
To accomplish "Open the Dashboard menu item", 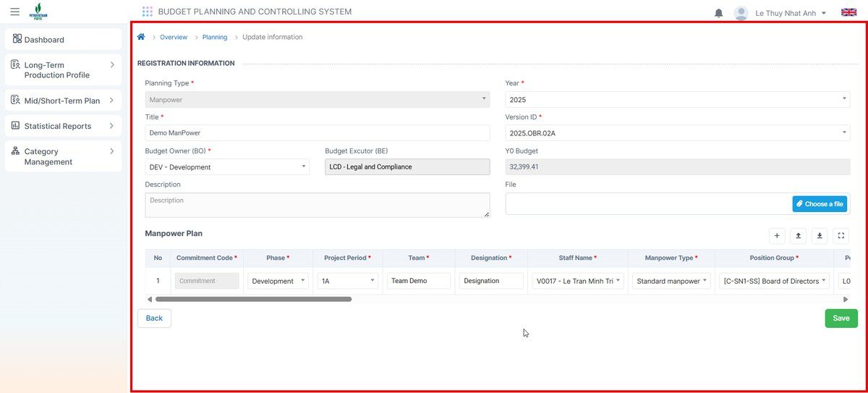I will [63, 40].
